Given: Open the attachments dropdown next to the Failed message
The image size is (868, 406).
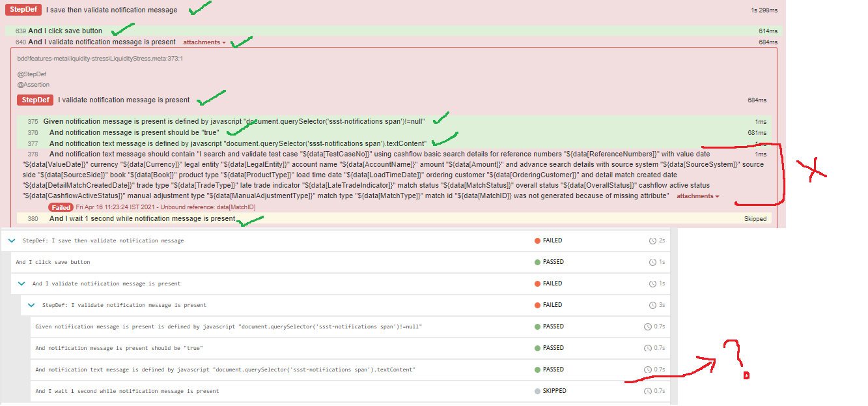Looking at the screenshot, I should pyautogui.click(x=696, y=196).
